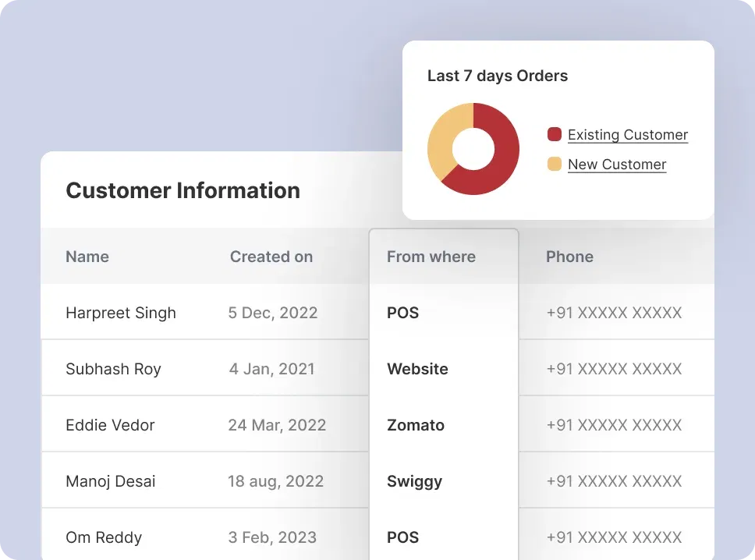
Task: Open Harpreet Singh's customer row
Action: (x=120, y=313)
